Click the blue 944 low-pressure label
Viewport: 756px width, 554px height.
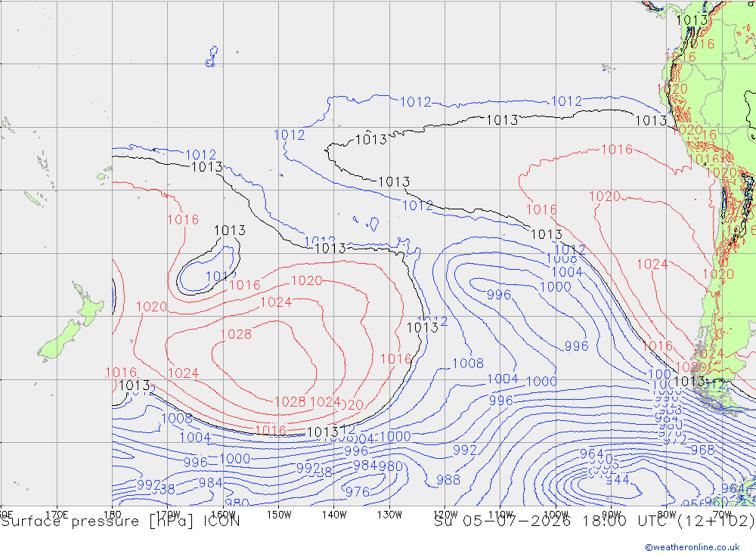[618, 480]
